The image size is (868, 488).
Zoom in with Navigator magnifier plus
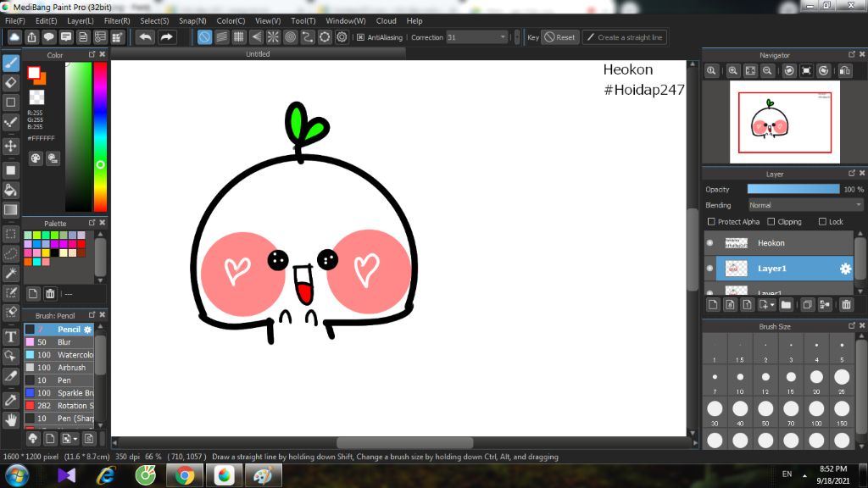pos(733,71)
